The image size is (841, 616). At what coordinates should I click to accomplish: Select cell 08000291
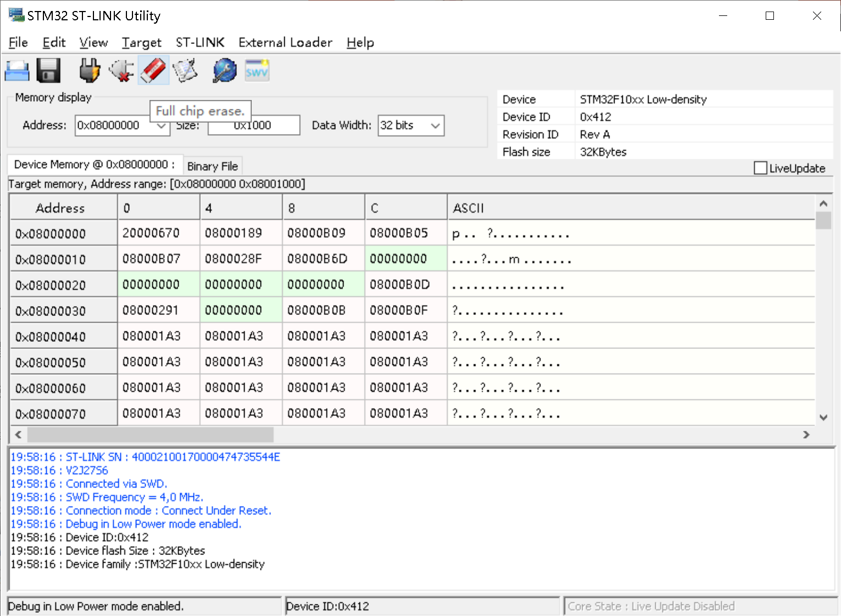coord(159,310)
